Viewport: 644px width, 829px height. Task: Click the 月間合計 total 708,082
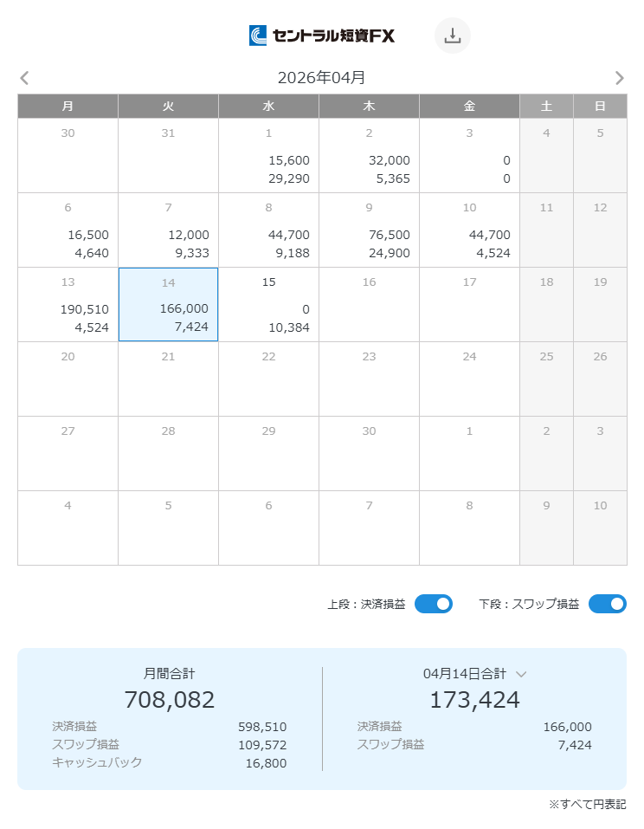pyautogui.click(x=170, y=699)
